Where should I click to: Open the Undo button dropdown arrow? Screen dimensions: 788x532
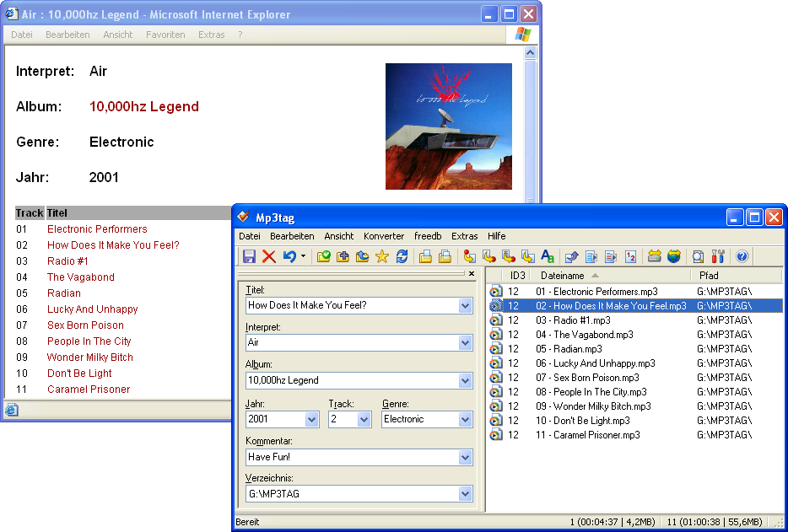(x=303, y=256)
